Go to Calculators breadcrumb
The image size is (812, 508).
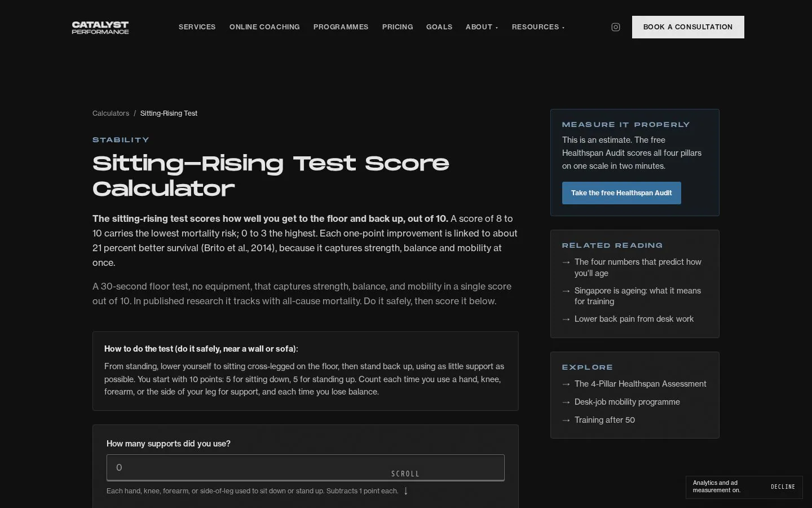tap(111, 113)
